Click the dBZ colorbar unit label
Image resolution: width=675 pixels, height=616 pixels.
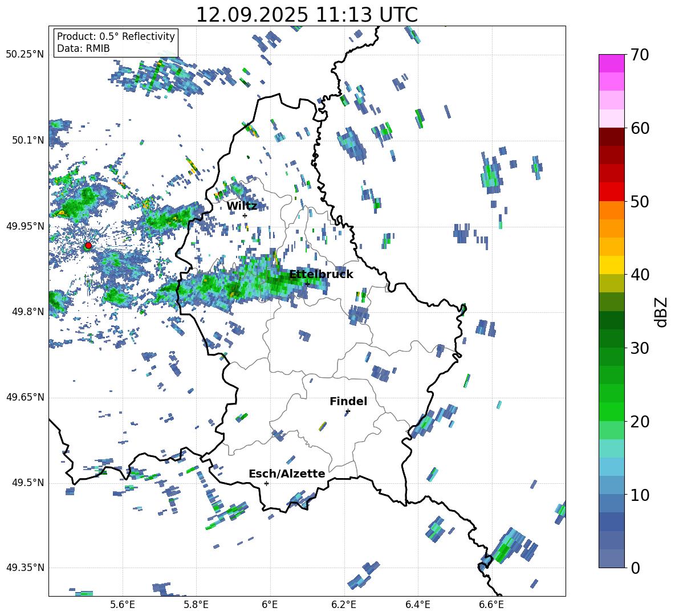coord(661,312)
